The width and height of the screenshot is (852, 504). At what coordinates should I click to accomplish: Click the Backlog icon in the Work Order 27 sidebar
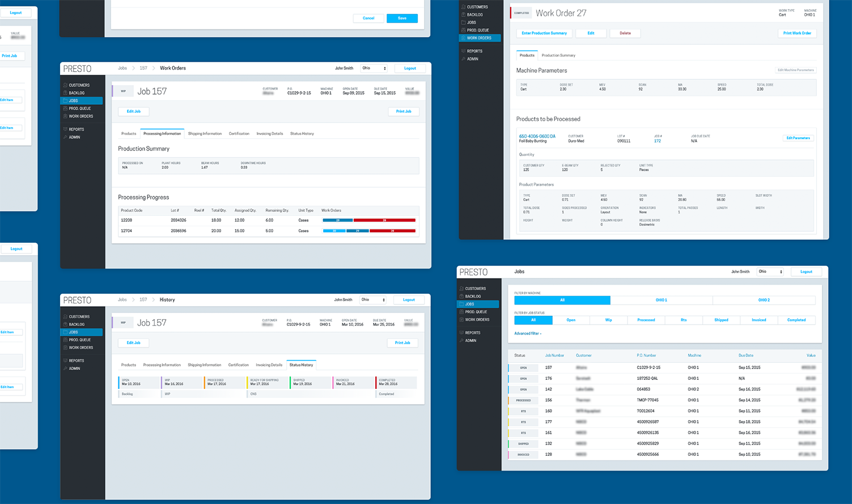click(464, 15)
